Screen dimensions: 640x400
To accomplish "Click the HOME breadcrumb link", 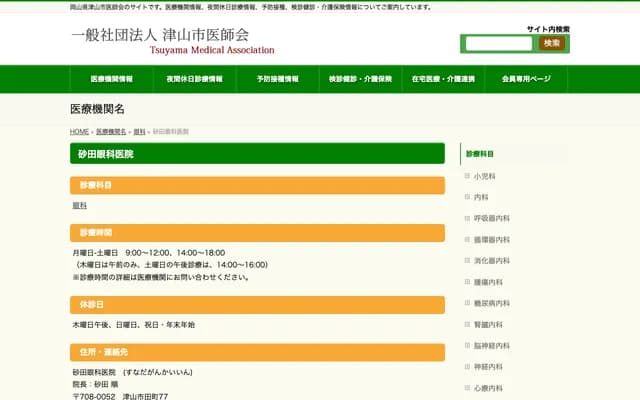I will [x=79, y=132].
